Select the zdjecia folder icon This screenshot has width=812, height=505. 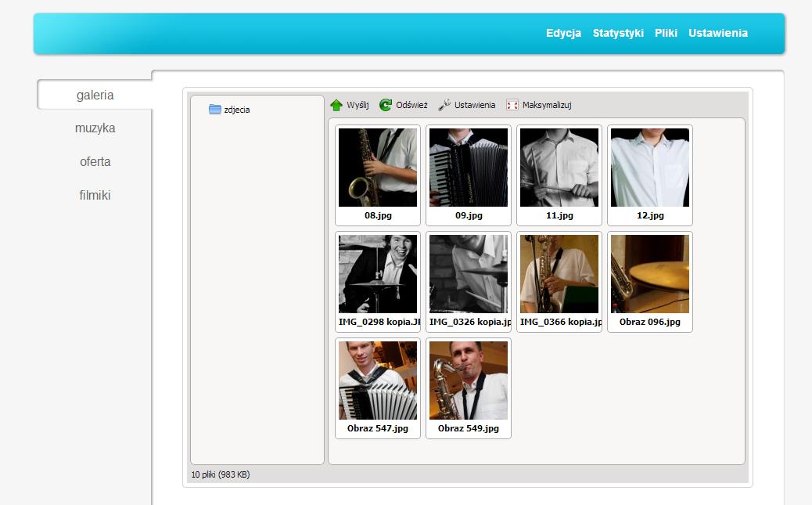(x=215, y=110)
